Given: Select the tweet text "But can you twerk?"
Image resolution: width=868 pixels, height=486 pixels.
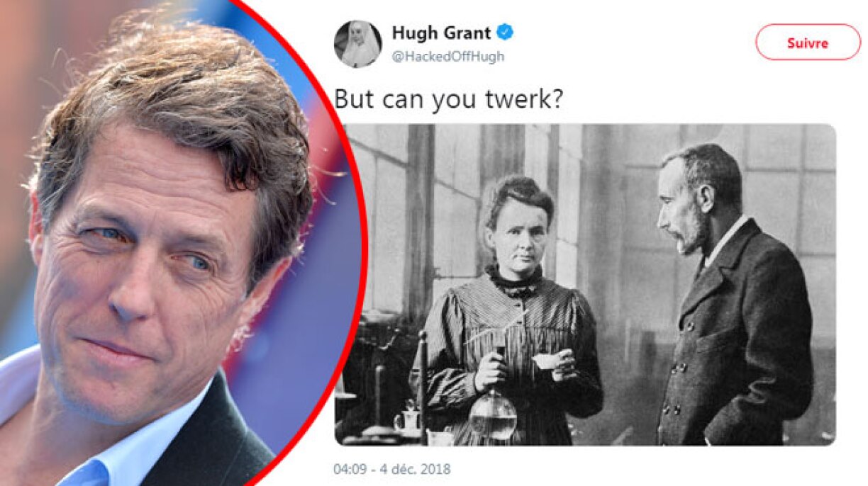Looking at the screenshot, I should (x=448, y=99).
